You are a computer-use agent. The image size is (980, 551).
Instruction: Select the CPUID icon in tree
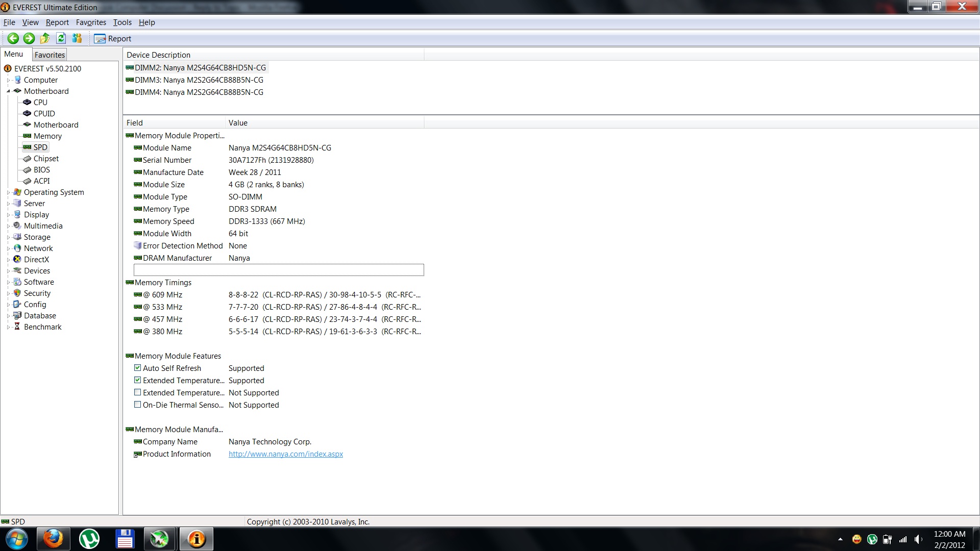27,113
